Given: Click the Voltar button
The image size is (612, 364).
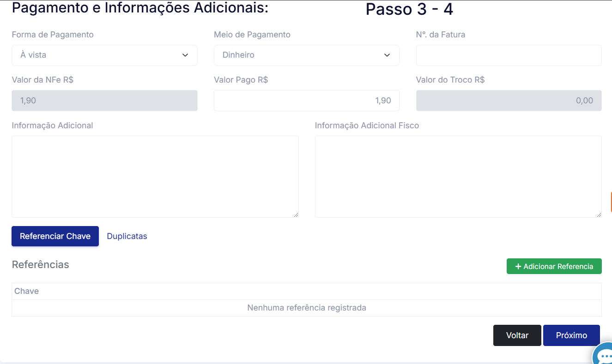Looking at the screenshot, I should pyautogui.click(x=517, y=335).
